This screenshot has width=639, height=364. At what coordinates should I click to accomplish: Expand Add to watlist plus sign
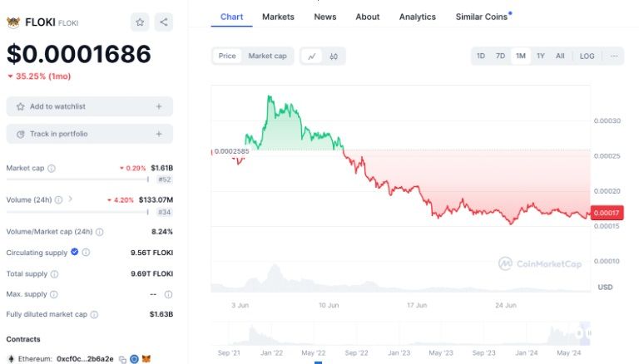pyautogui.click(x=159, y=106)
